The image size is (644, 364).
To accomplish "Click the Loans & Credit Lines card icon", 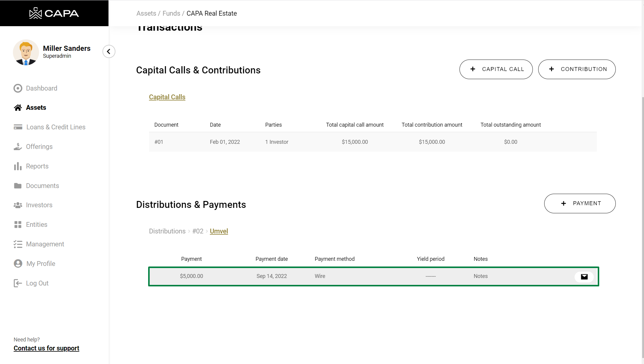I will pos(18,127).
